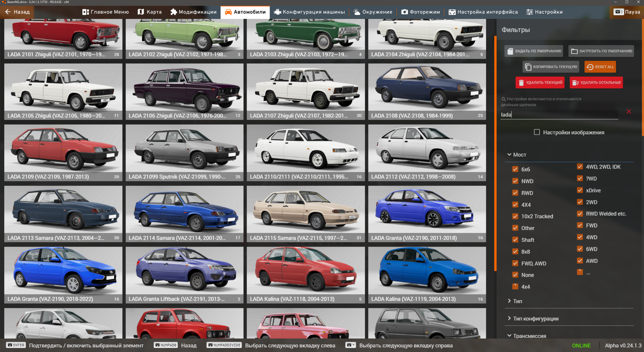Viewport: 644px width, 352px height.
Task: Click the Настройка интерфейса layout icon
Action: pos(452,12)
